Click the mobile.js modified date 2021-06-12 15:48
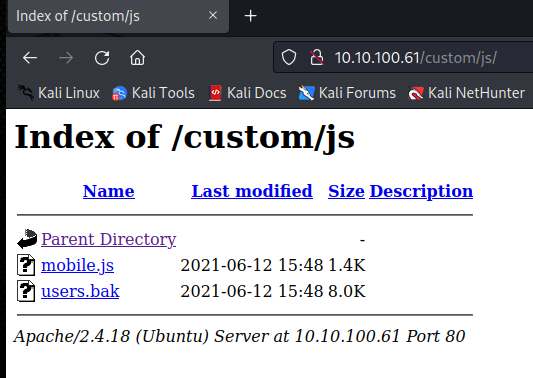This screenshot has height=378, width=533. 252,265
